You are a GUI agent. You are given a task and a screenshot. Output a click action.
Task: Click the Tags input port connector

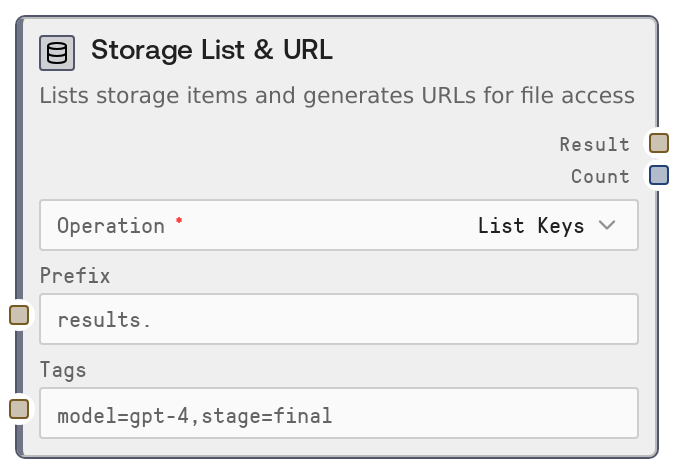point(19,408)
